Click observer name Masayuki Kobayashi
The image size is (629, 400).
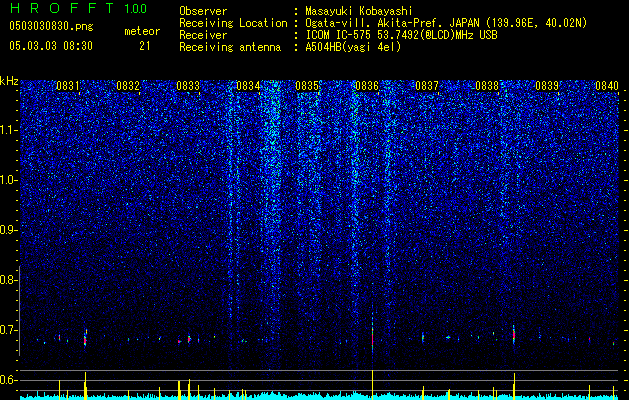(x=359, y=11)
